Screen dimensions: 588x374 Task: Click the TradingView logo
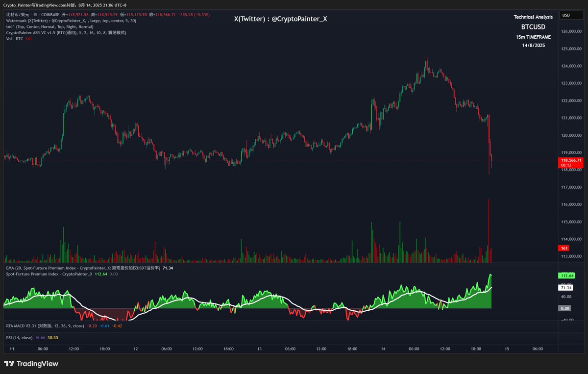tap(30, 364)
